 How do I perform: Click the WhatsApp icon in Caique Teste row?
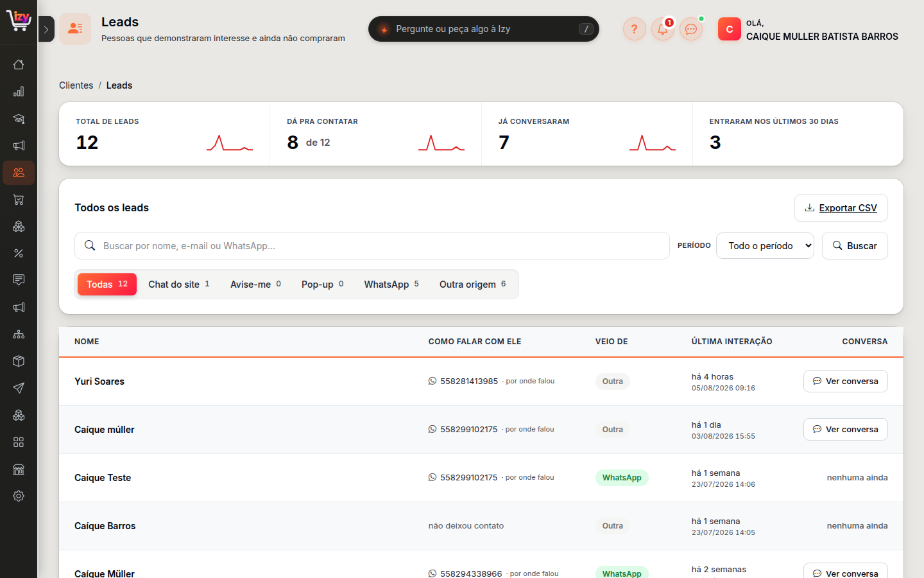pyautogui.click(x=432, y=477)
